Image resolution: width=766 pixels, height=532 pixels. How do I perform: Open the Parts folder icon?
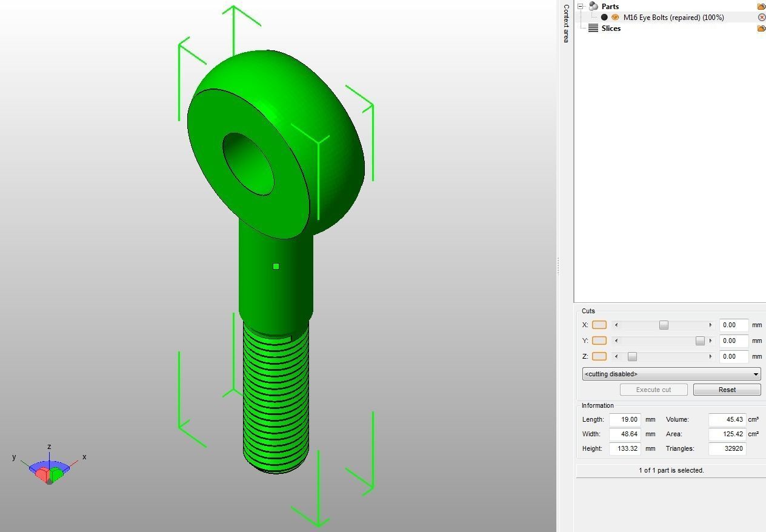coord(762,6)
